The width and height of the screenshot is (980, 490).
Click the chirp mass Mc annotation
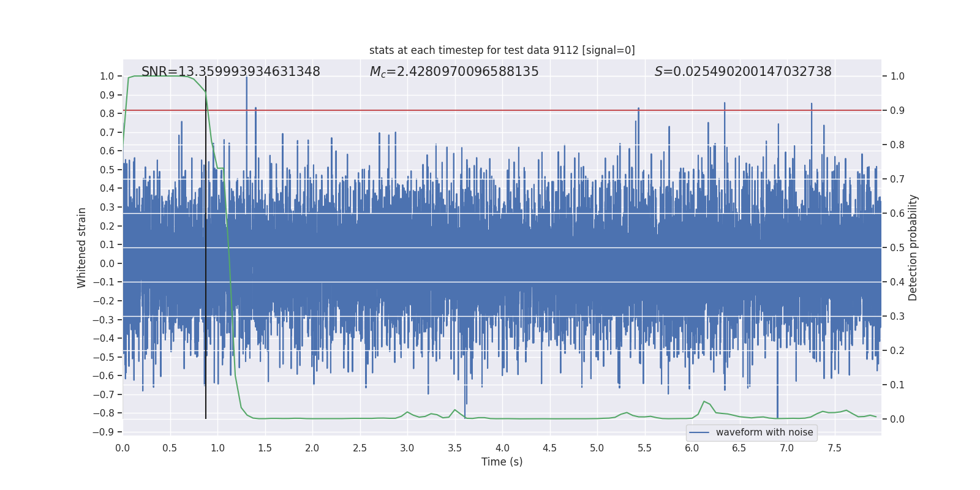pos(454,72)
